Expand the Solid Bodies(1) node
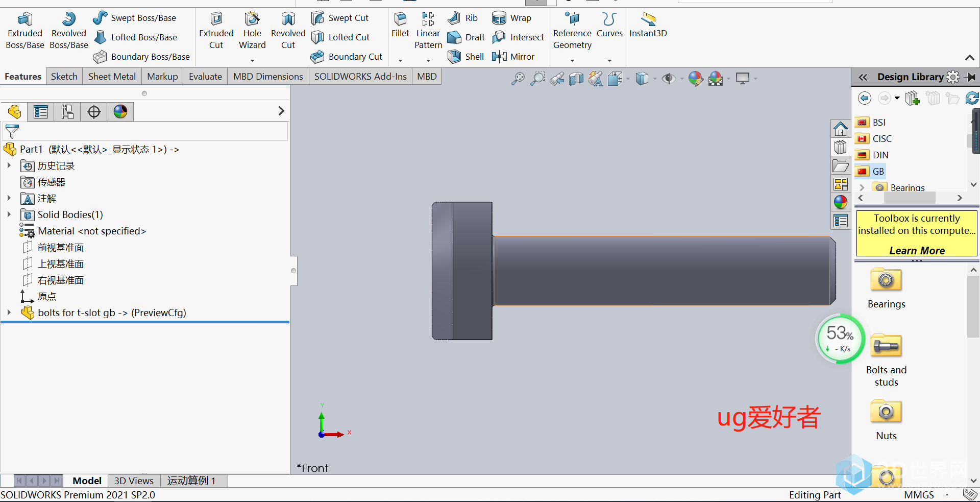This screenshot has height=502, width=980. (9, 214)
